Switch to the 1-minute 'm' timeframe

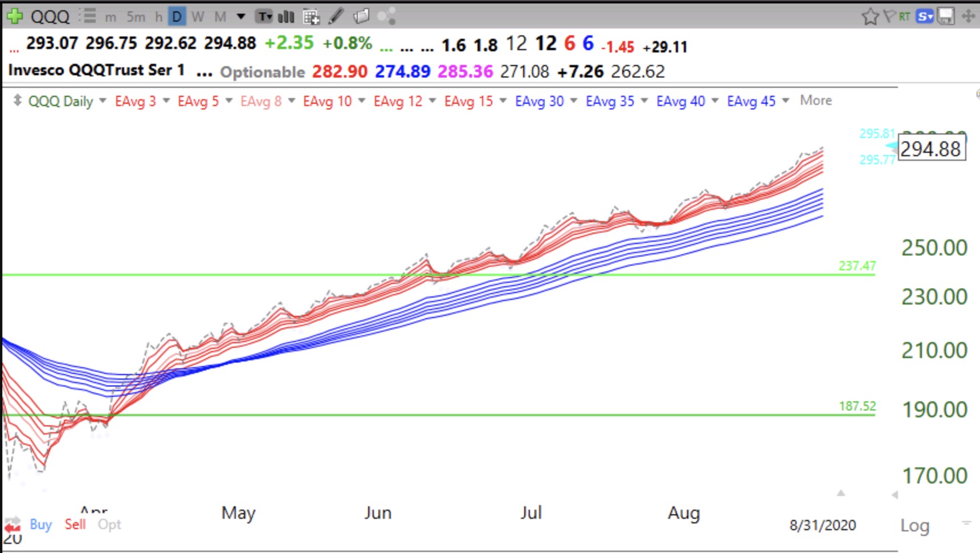click(x=111, y=17)
